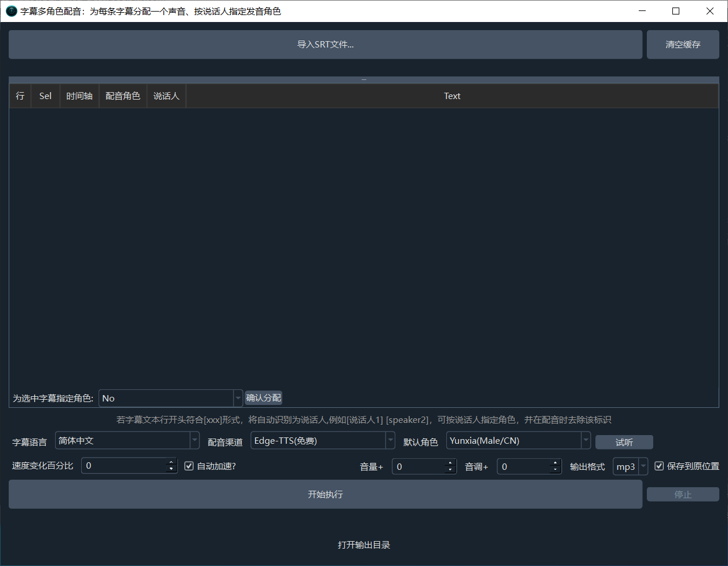Click the 时间轴 column header
The width and height of the screenshot is (728, 566).
point(79,96)
